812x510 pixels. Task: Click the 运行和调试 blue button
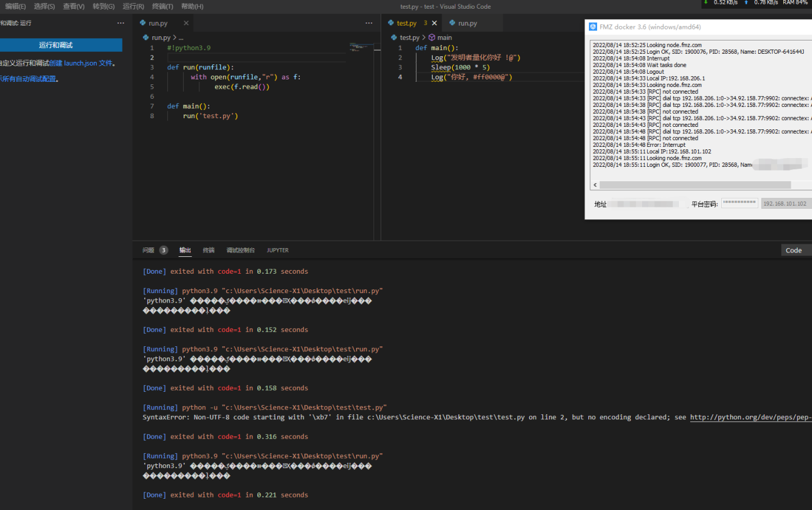pos(61,45)
